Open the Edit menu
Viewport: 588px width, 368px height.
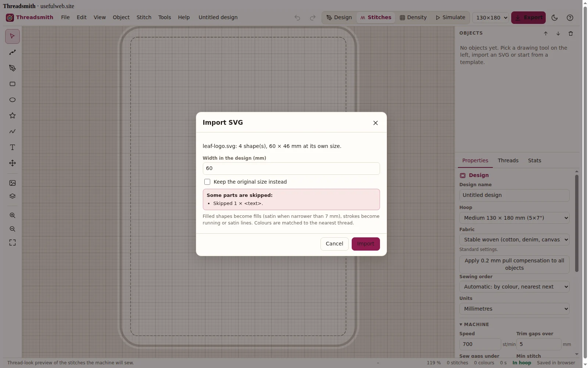(82, 17)
